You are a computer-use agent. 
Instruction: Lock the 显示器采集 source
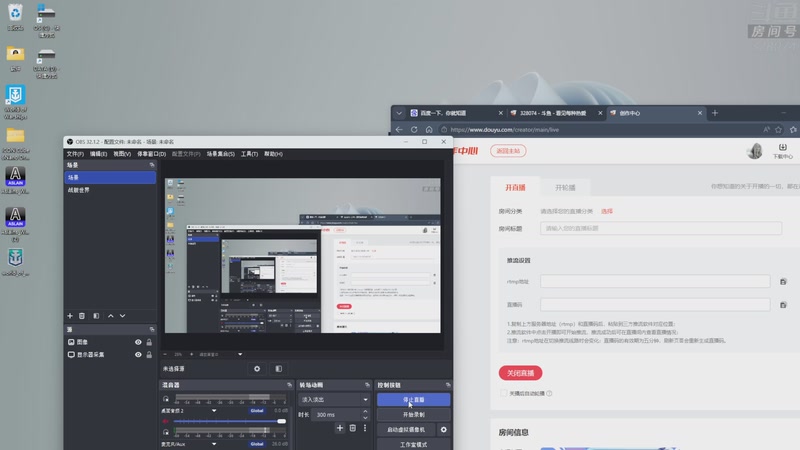[149, 355]
